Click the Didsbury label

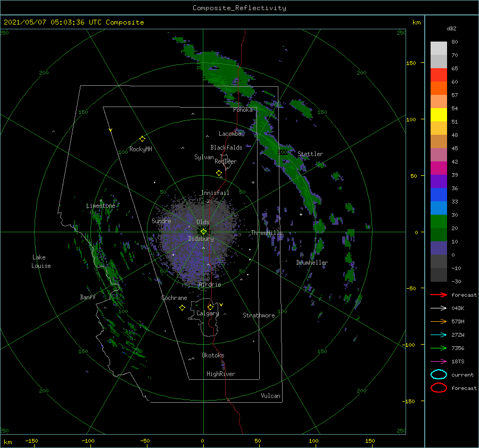coord(201,239)
